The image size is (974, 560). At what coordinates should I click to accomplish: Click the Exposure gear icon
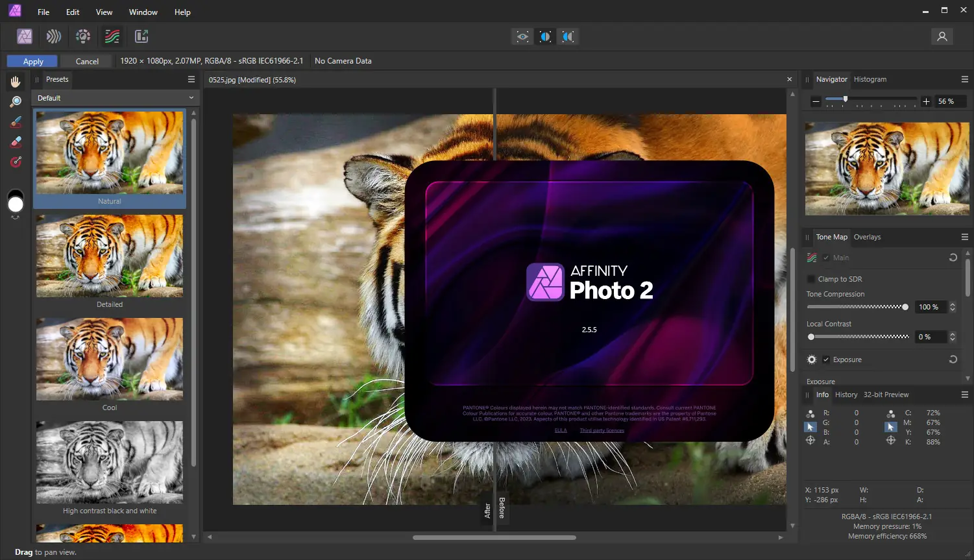(812, 359)
